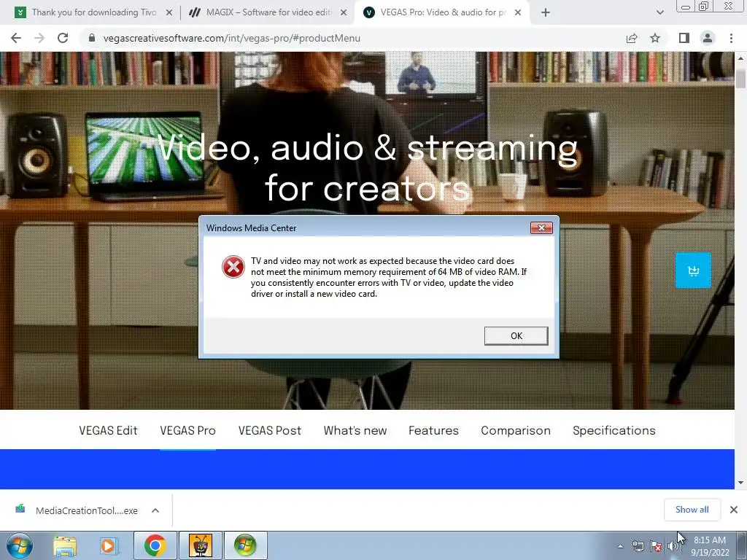Image resolution: width=747 pixels, height=560 pixels.
Task: Open the VEGAS Post section
Action: (270, 430)
